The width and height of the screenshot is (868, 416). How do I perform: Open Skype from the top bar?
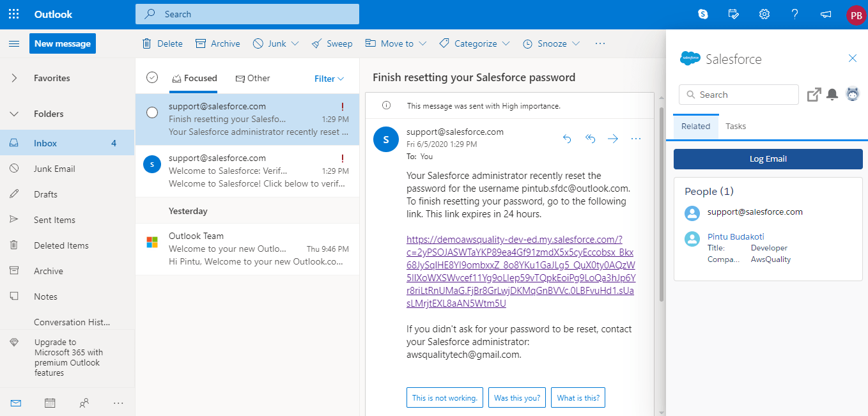coord(703,14)
